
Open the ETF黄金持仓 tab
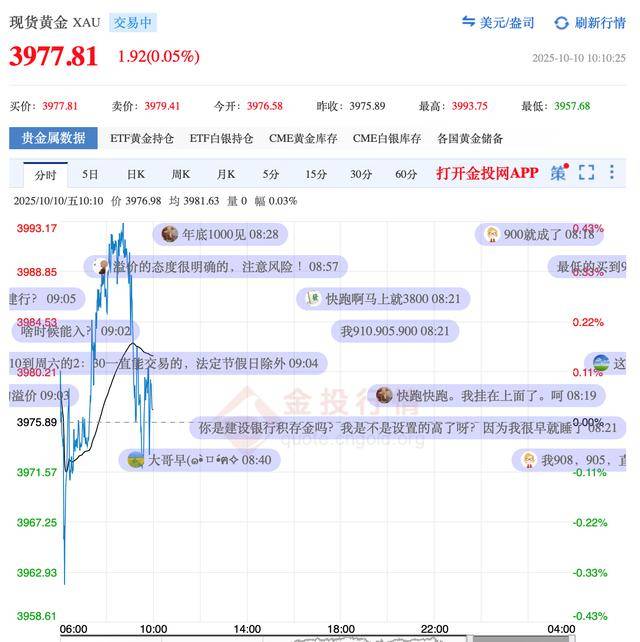click(141, 138)
